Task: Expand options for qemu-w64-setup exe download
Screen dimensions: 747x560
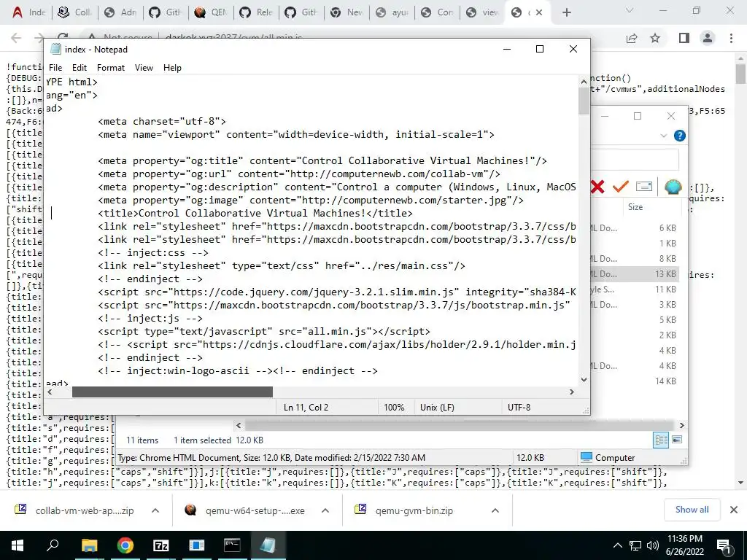Action: tap(325, 510)
